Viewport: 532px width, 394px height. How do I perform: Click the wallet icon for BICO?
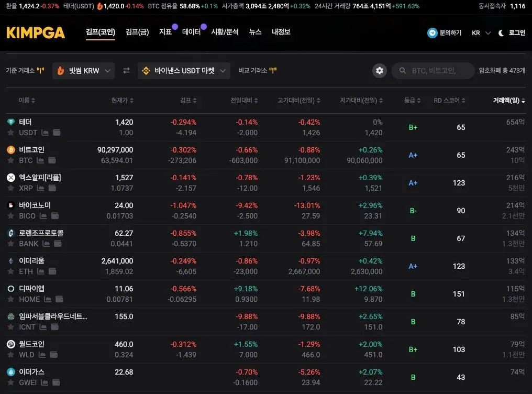[54, 216]
